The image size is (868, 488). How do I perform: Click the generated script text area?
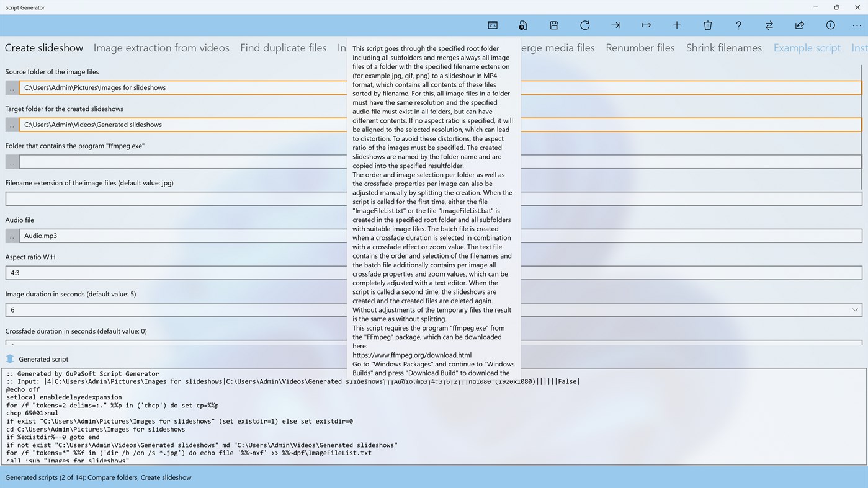coord(434,417)
